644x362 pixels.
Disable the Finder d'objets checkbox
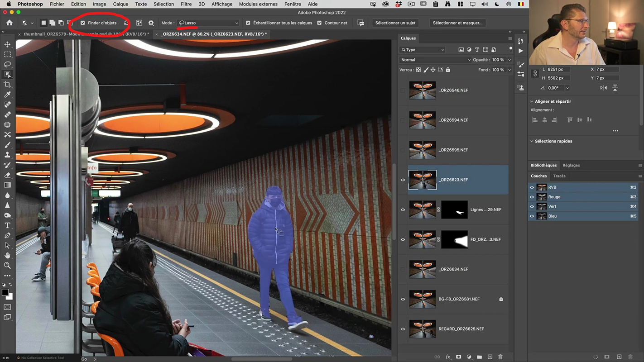click(83, 23)
